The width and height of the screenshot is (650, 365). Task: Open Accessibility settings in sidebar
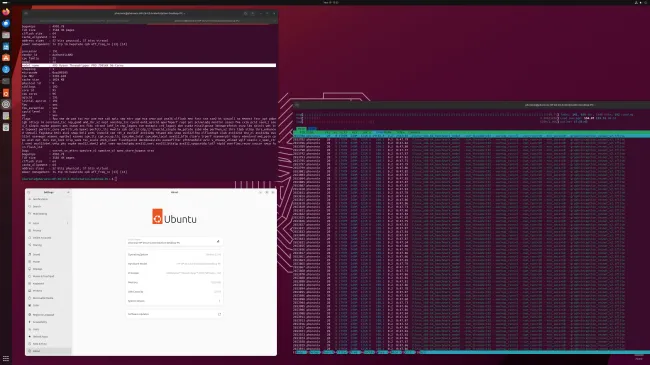[x=48, y=322]
